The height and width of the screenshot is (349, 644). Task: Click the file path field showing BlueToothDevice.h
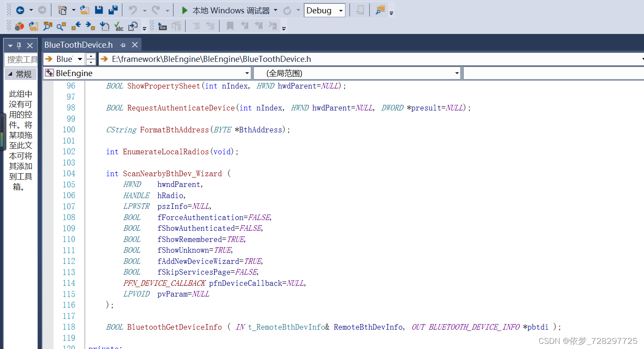point(371,59)
